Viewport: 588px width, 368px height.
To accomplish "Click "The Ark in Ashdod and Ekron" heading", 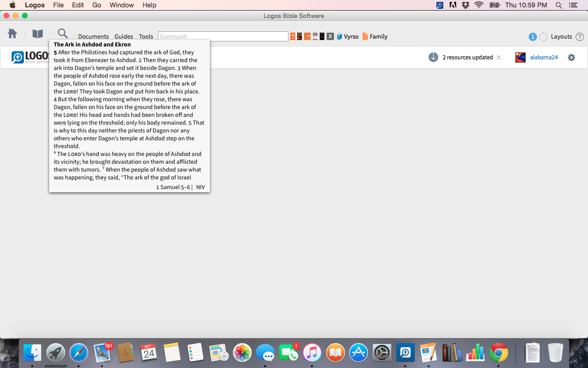I will click(x=92, y=45).
